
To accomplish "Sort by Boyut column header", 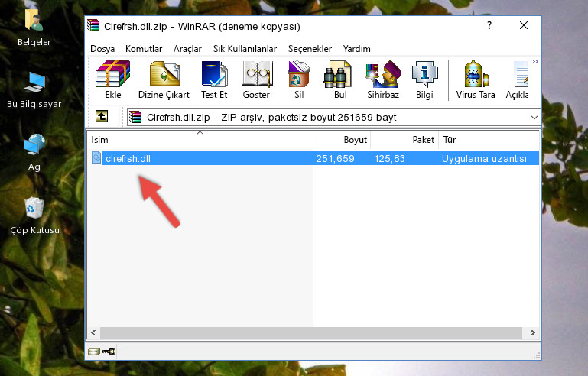I will click(x=342, y=140).
